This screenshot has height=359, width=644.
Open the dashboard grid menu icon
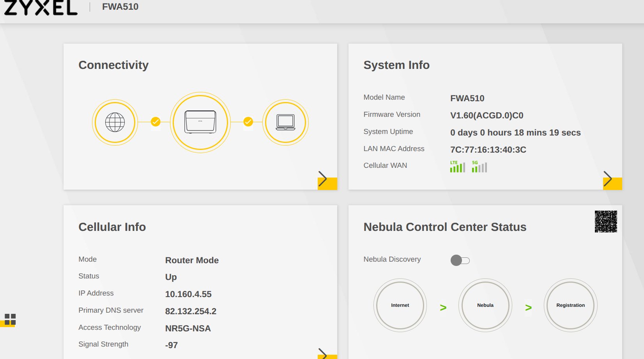(x=10, y=319)
